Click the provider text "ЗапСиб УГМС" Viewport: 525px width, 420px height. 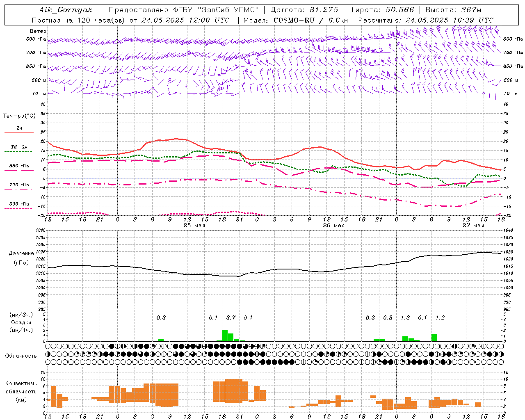click(x=228, y=10)
